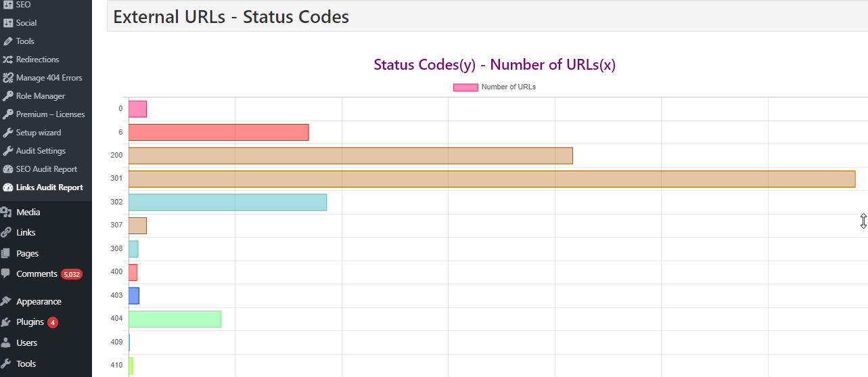Click the bar for status code 200
This screenshot has height=377, width=868.
click(350, 156)
